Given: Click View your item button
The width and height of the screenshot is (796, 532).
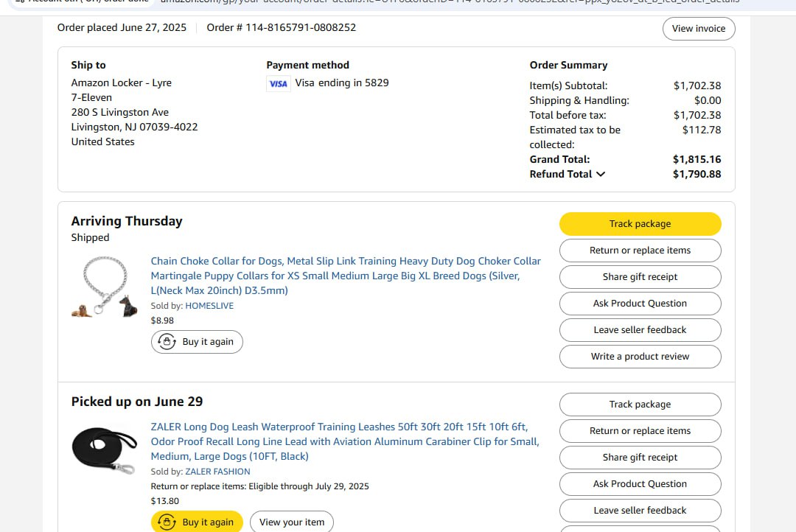Looking at the screenshot, I should coord(292,522).
